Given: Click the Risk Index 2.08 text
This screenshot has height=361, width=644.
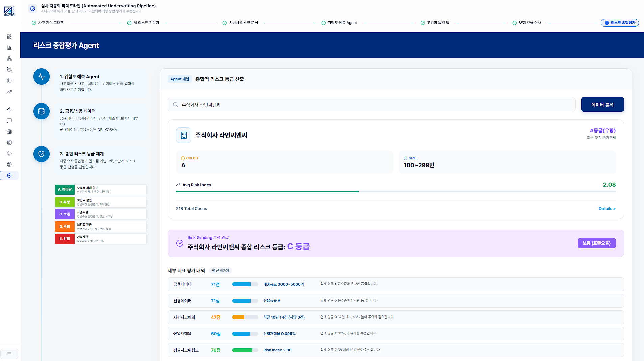Looking at the screenshot, I should (277, 350).
